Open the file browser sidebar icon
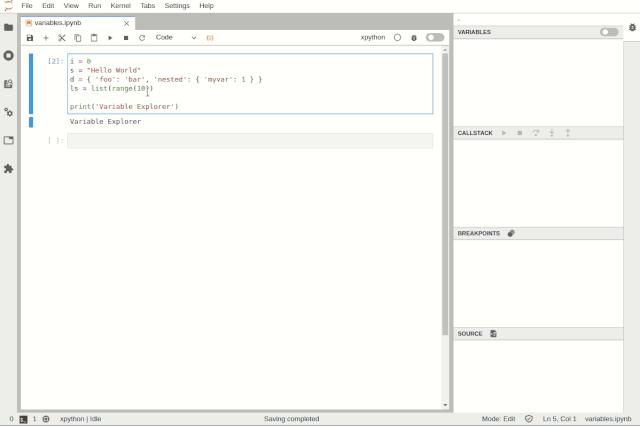This screenshot has width=640, height=426. (9, 27)
